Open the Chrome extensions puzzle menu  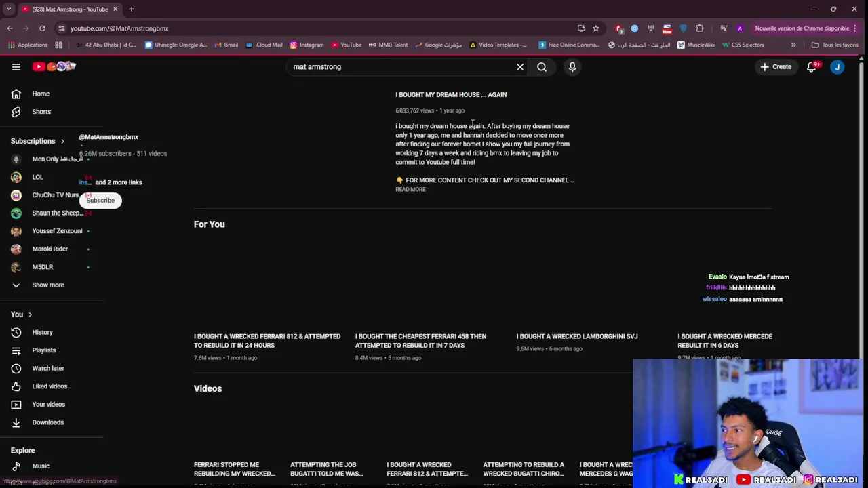click(x=700, y=28)
